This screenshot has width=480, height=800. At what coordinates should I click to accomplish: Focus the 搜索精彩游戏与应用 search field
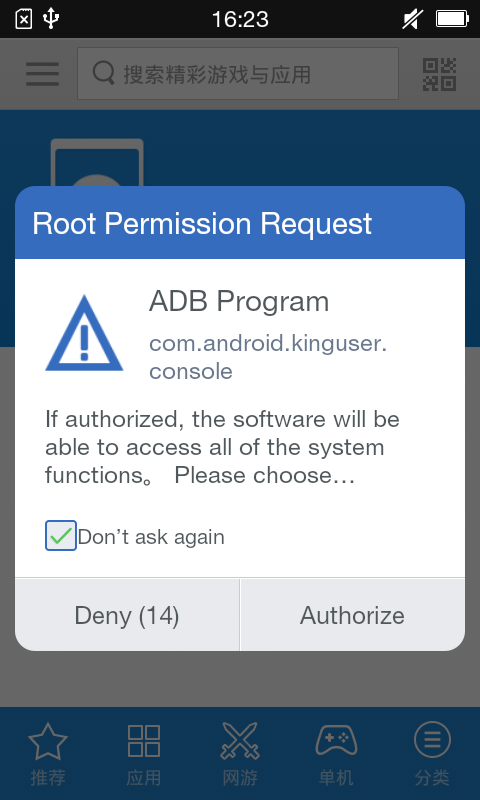pyautogui.click(x=238, y=74)
